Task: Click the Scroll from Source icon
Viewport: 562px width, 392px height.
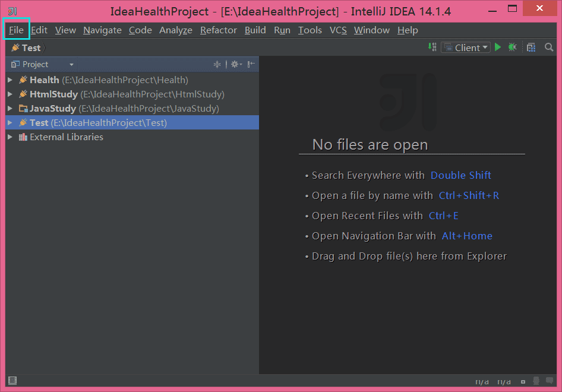Action: click(x=217, y=64)
